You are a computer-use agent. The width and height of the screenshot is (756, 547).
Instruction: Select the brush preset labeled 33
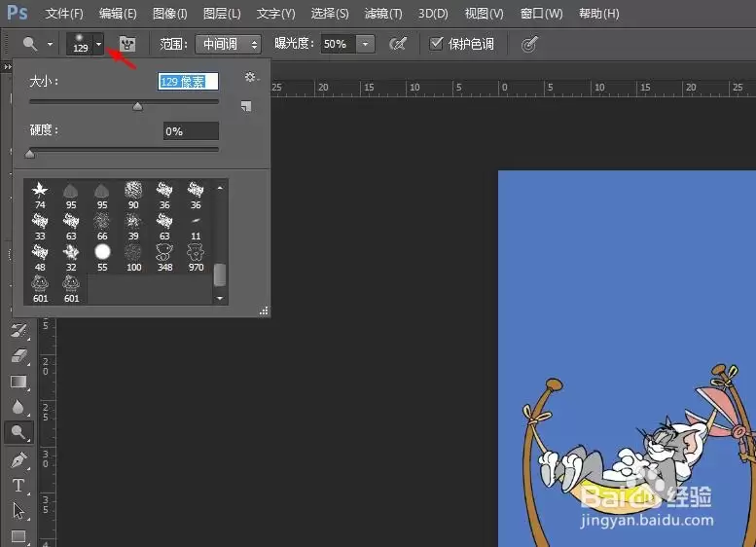pos(40,227)
